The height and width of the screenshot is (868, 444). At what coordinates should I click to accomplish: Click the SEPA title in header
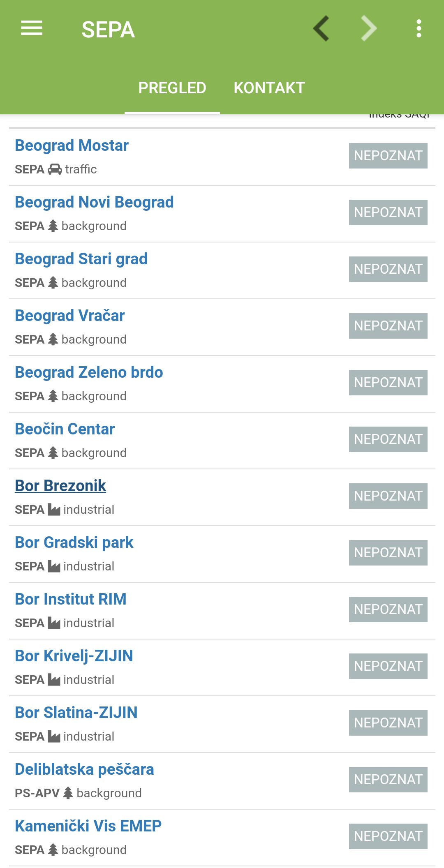[x=108, y=30]
